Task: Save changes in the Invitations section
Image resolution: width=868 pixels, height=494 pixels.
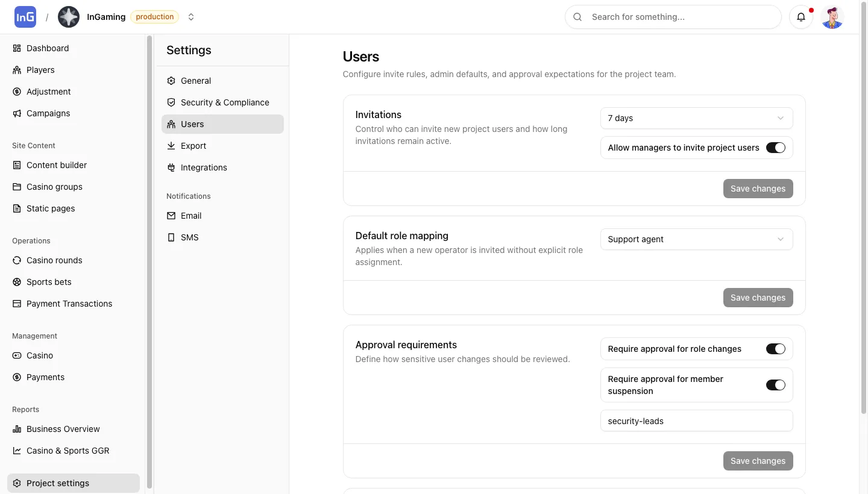Action: pos(758,189)
